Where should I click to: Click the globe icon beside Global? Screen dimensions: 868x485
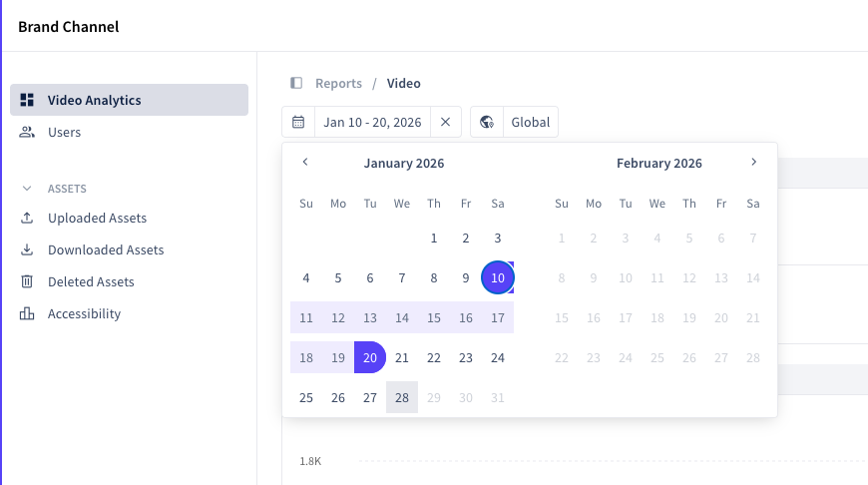[x=487, y=122]
